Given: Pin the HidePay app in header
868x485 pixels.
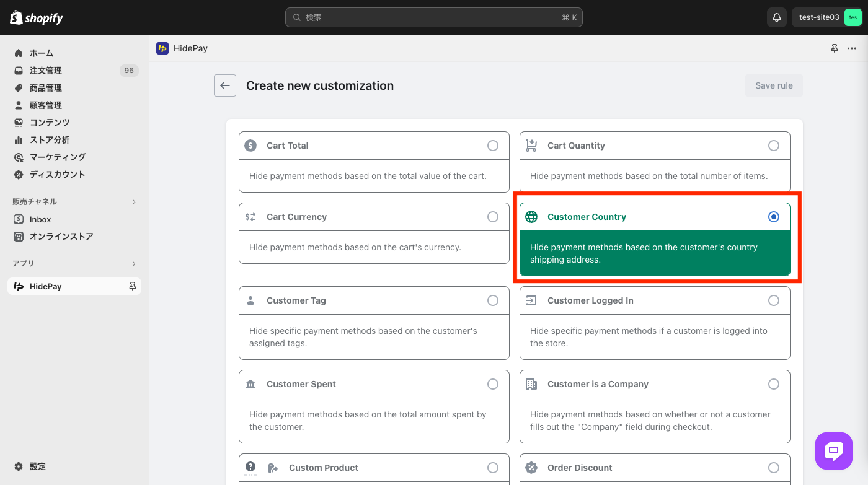Looking at the screenshot, I should 835,48.
